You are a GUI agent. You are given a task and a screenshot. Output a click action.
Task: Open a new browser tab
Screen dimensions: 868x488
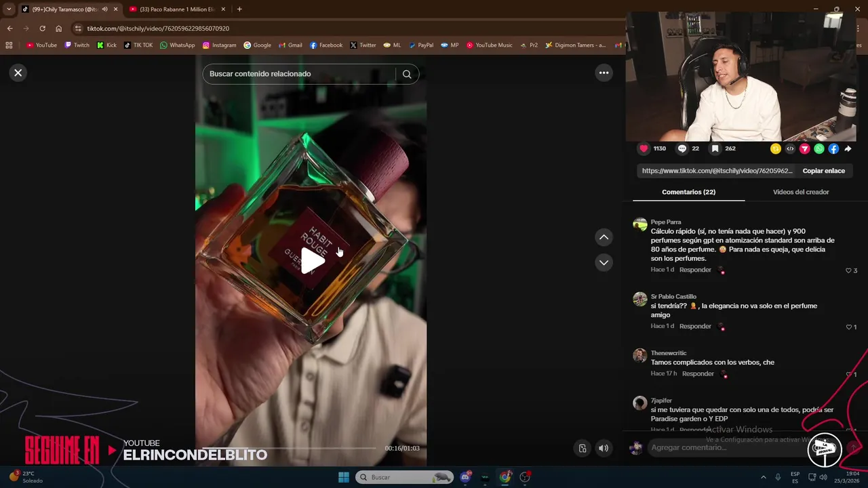click(x=239, y=9)
